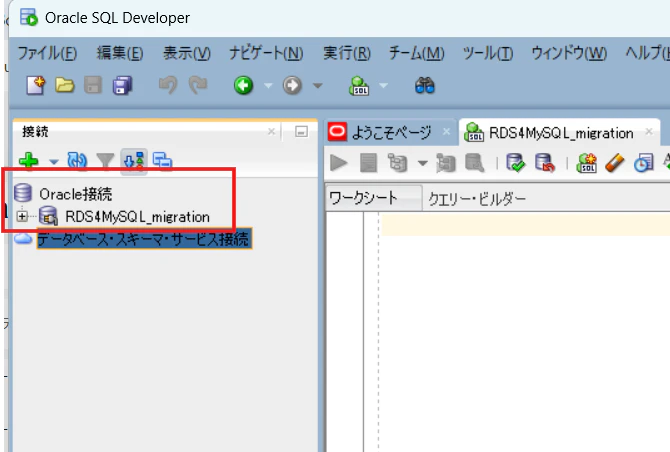Toggle the sort/link icon in connections toolbar
Image resolution: width=670 pixels, height=452 pixels.
[x=134, y=161]
